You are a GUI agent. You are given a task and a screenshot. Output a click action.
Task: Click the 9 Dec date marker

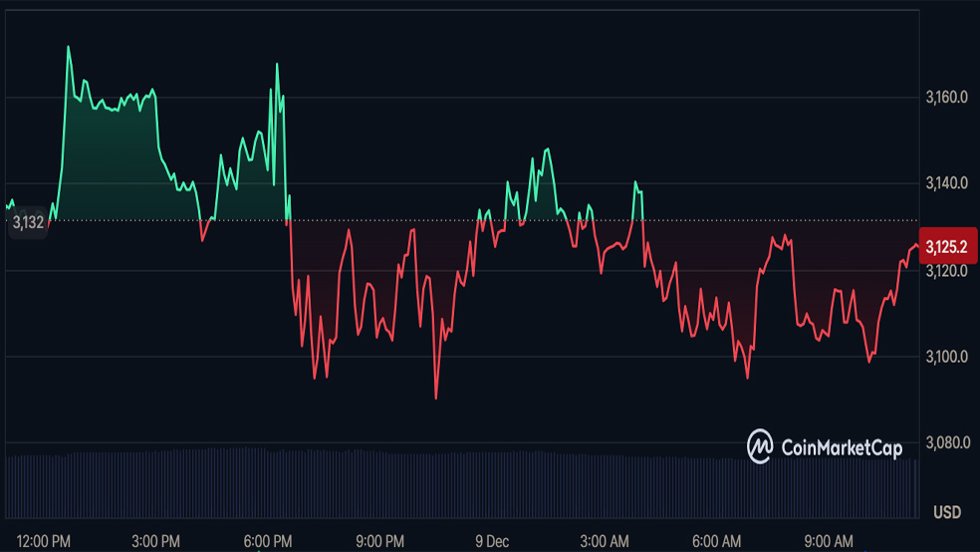pyautogui.click(x=492, y=541)
